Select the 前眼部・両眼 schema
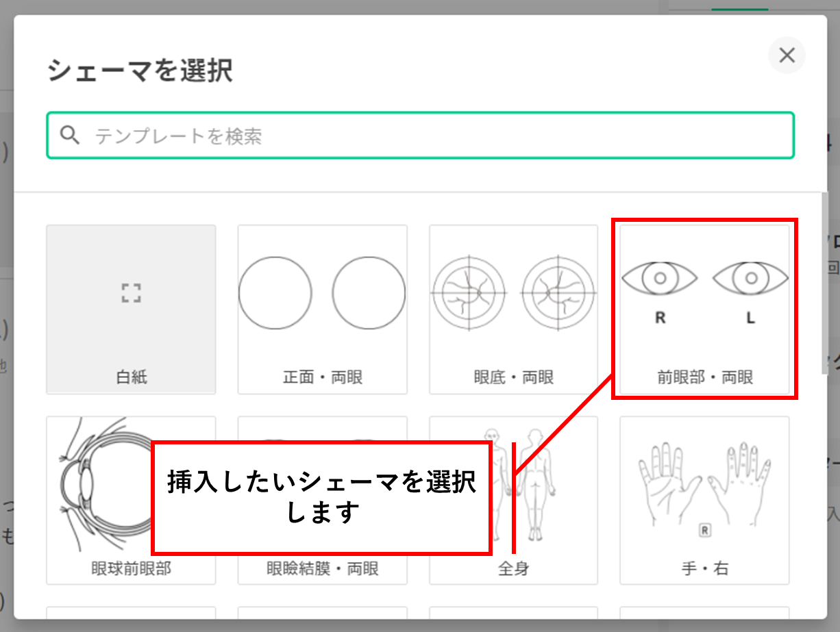 [704, 309]
